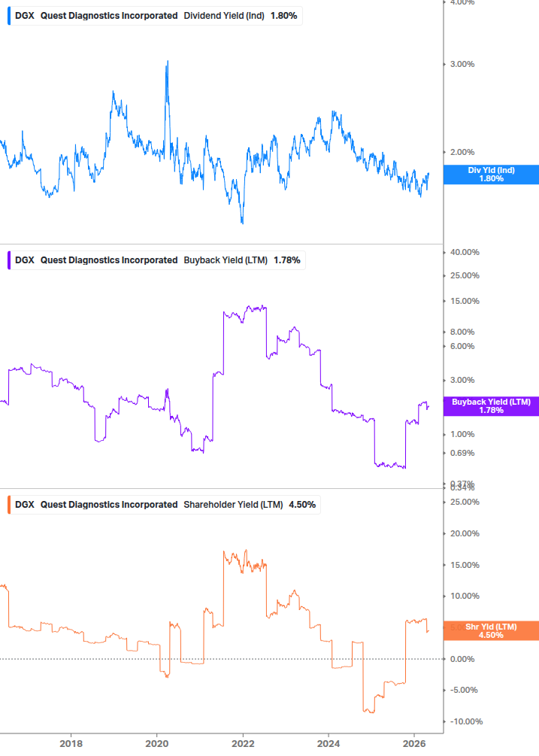The width and height of the screenshot is (539, 756).
Task: Click the 0.00% tick on the shareholder yield axis
Action: point(462,659)
